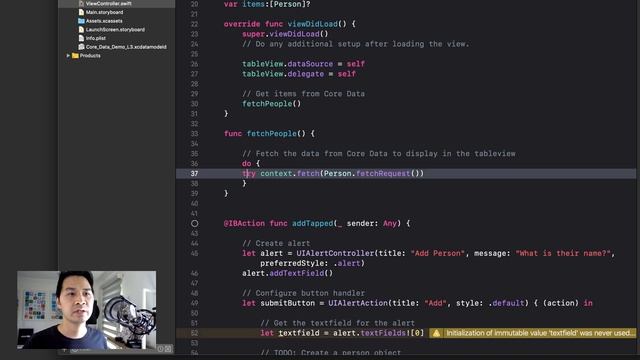Viewport: 640px width, 360px height.
Task: Click '.alert' preferredStyle value
Action: click(347, 263)
